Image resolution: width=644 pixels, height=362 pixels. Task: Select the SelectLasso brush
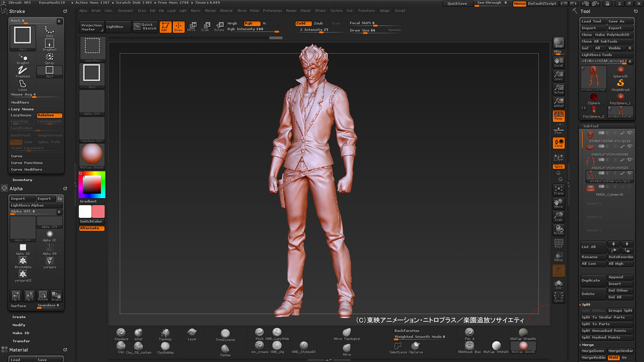(x=397, y=348)
